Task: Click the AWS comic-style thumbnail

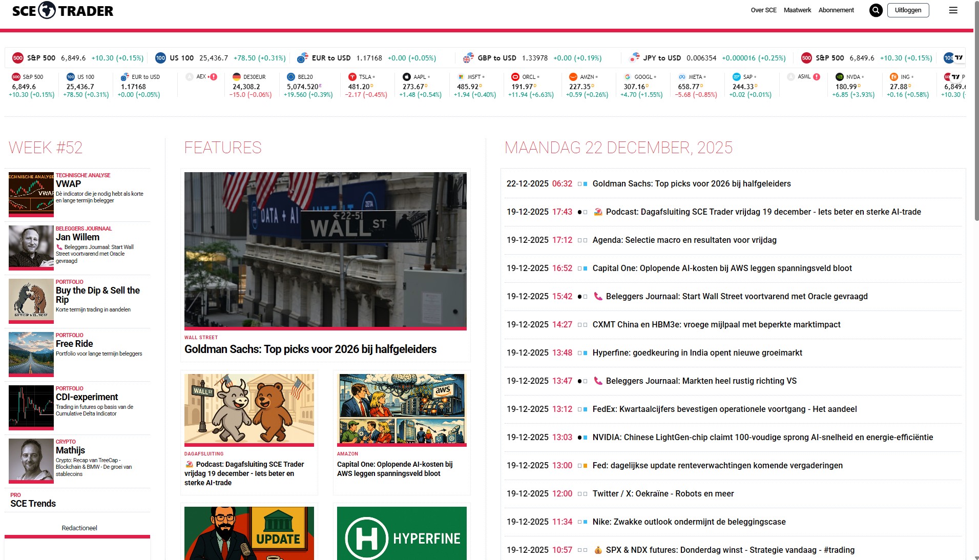Action: [402, 410]
